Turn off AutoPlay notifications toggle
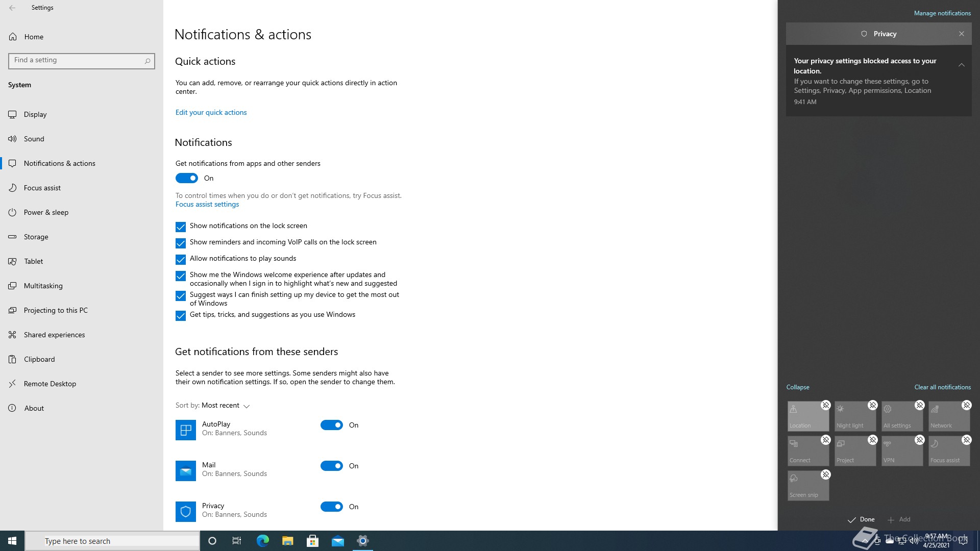Screen dimensions: 980x551 point(332,425)
